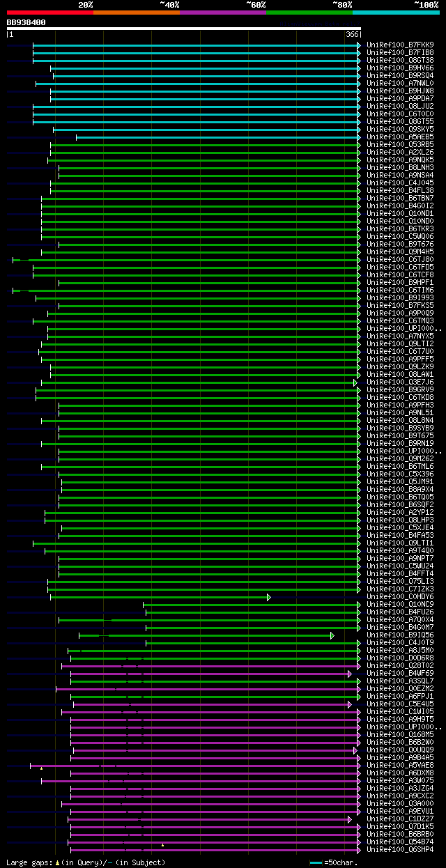The height and width of the screenshot is (868, 446).
Task: Click the UniRef100_D0D6R8 label
Action: [400, 658]
